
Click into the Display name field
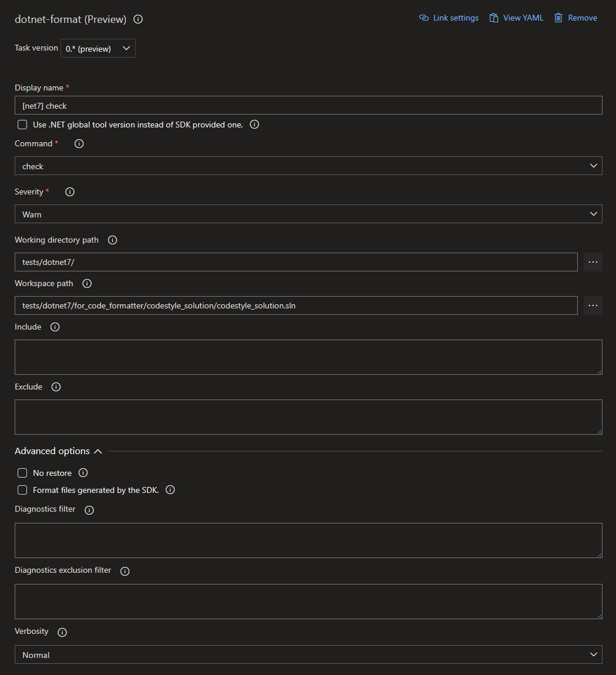[308, 105]
